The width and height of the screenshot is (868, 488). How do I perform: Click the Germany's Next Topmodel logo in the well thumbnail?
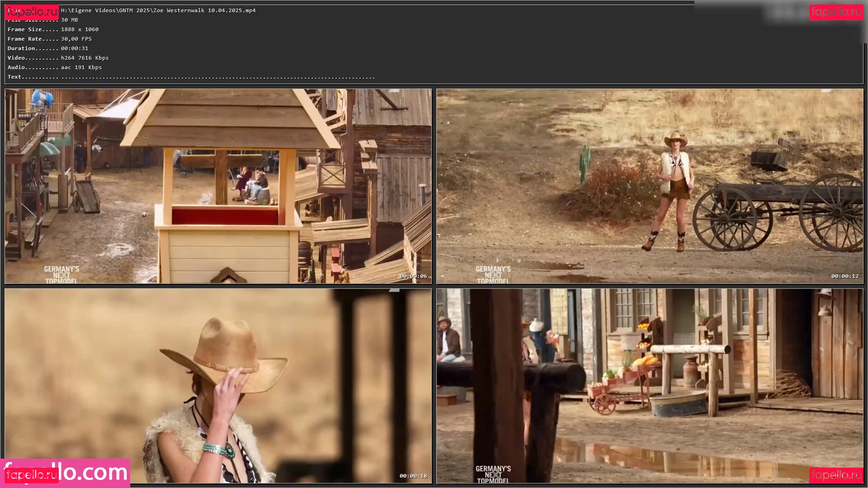(61, 275)
